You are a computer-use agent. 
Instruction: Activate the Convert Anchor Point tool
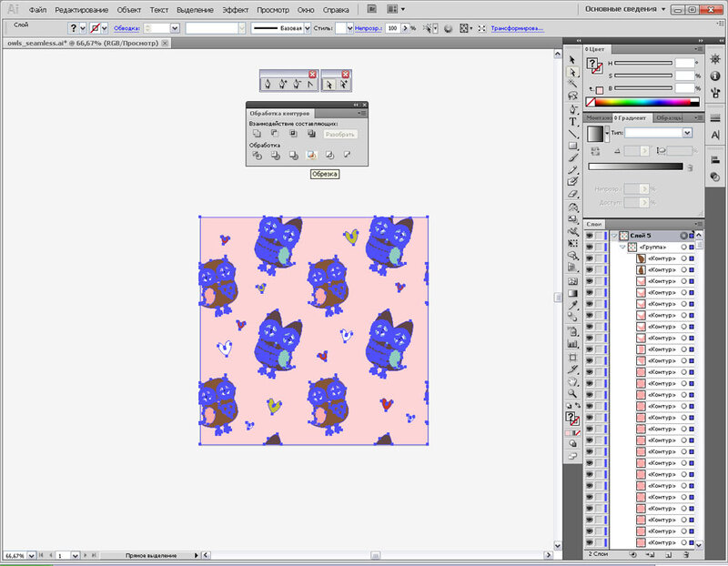311,84
